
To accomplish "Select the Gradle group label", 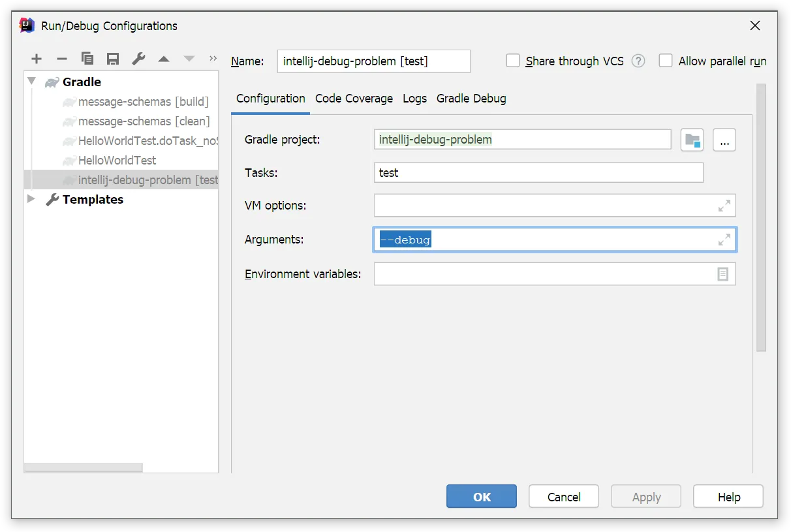I will click(x=82, y=82).
